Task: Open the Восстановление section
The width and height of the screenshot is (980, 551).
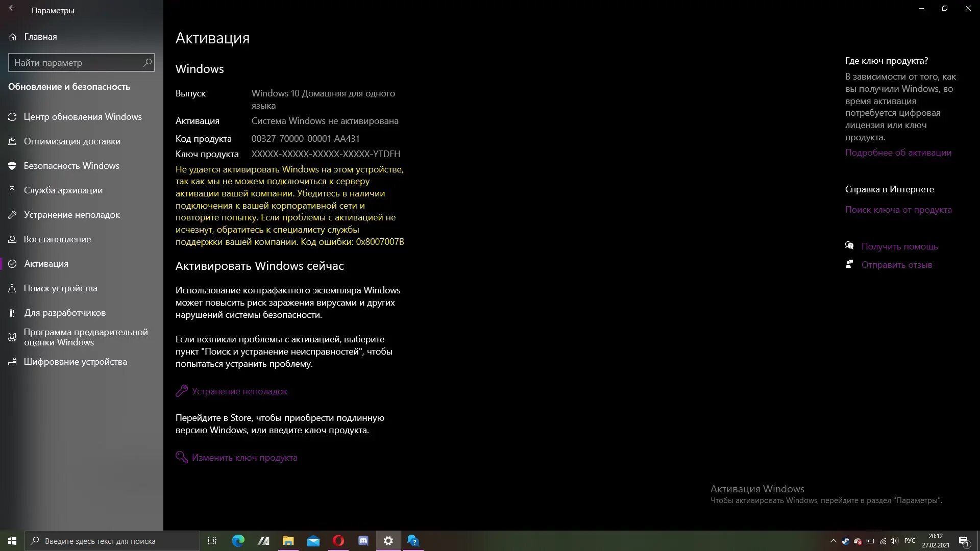Action: point(57,239)
